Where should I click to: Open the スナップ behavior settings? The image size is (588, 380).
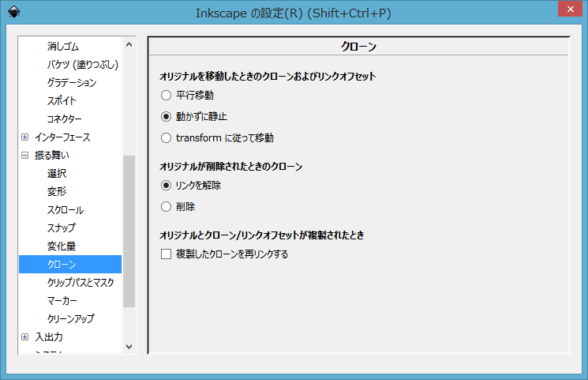61,228
